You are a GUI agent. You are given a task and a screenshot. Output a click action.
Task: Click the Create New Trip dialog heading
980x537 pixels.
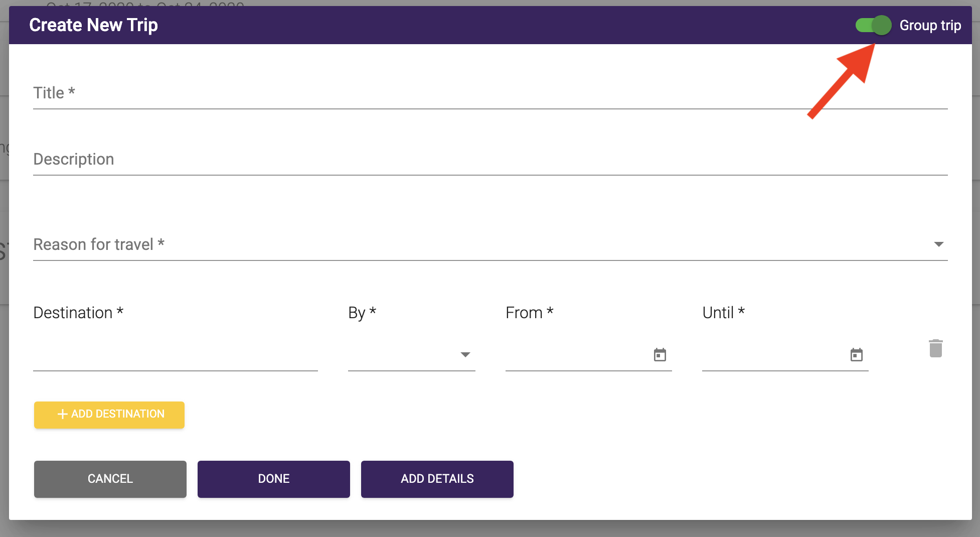93,25
